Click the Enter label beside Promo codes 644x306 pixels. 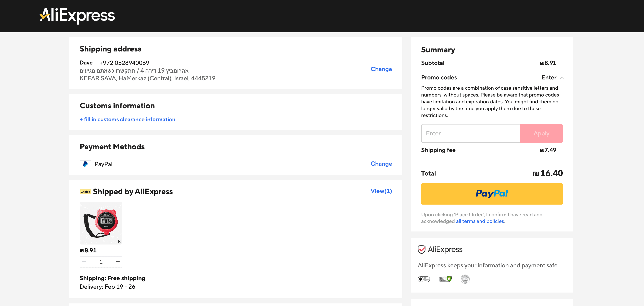549,78
